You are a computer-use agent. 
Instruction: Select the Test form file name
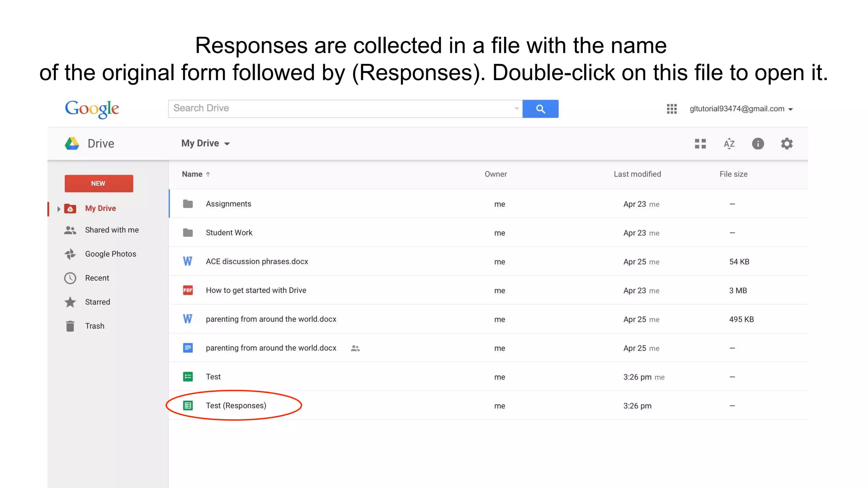tap(213, 377)
